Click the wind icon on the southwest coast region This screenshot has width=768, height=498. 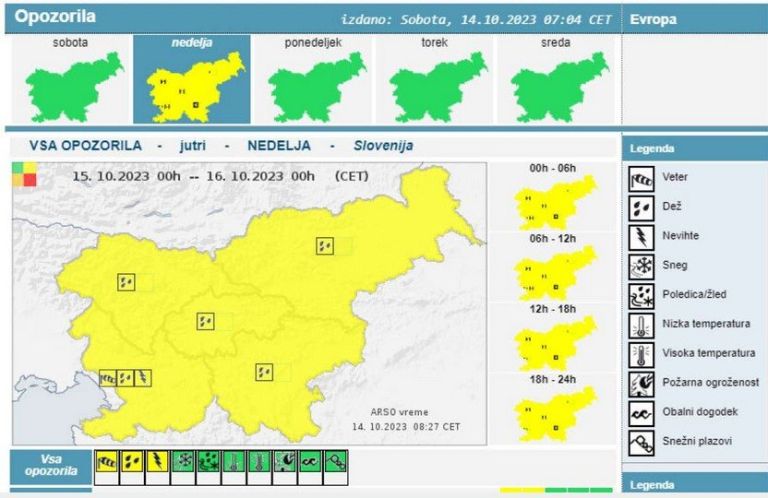tap(107, 378)
